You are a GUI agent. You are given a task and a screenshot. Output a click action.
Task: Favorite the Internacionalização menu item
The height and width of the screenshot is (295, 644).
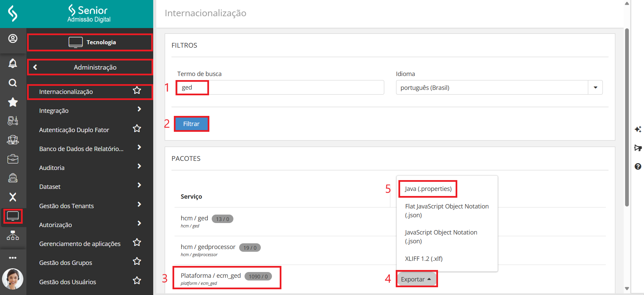pyautogui.click(x=137, y=91)
